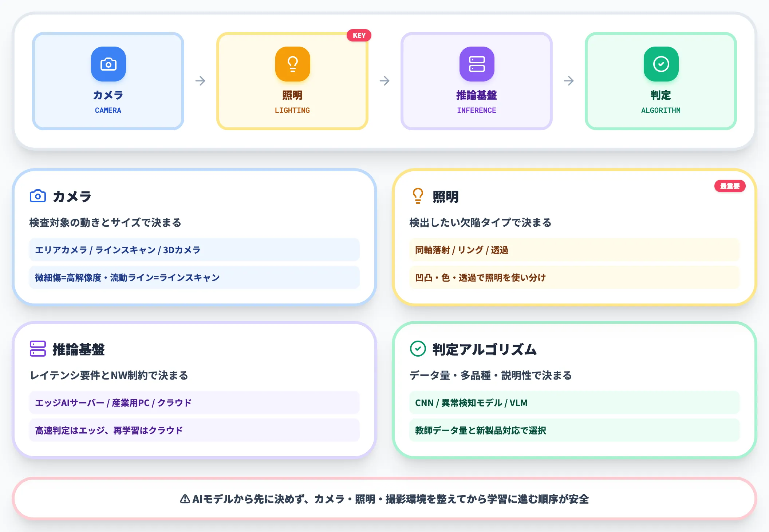Click the blue camera icon in the flow
Screen dimensions: 769x532
pos(108,64)
